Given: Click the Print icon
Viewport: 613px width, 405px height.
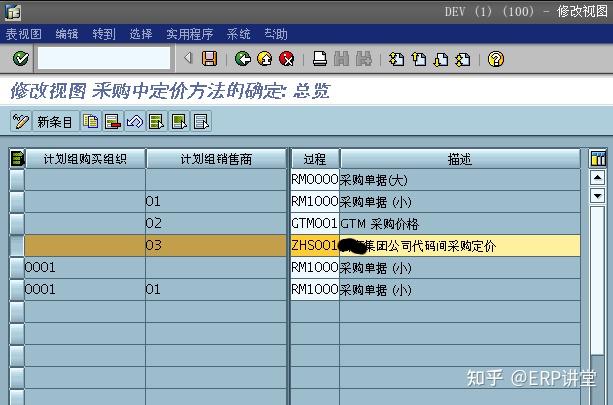Looking at the screenshot, I should [x=320, y=59].
